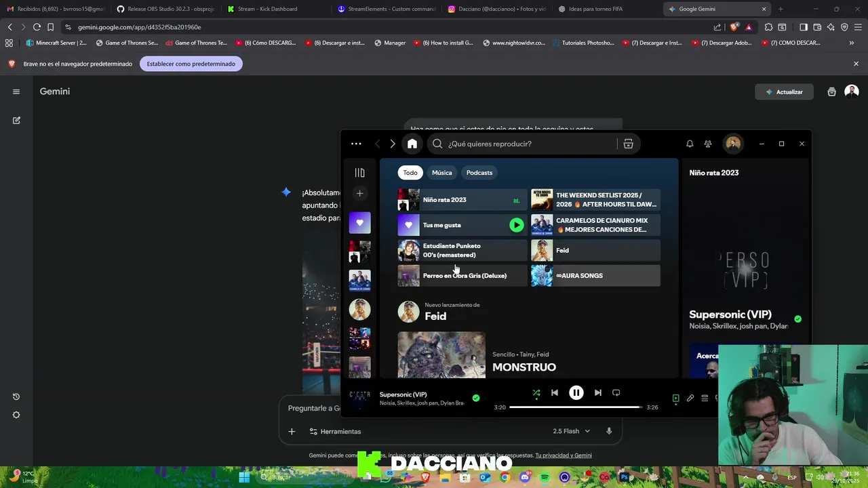The height and width of the screenshot is (488, 868).
Task: Open the ∞AURA SONGS tile
Action: [595, 276]
